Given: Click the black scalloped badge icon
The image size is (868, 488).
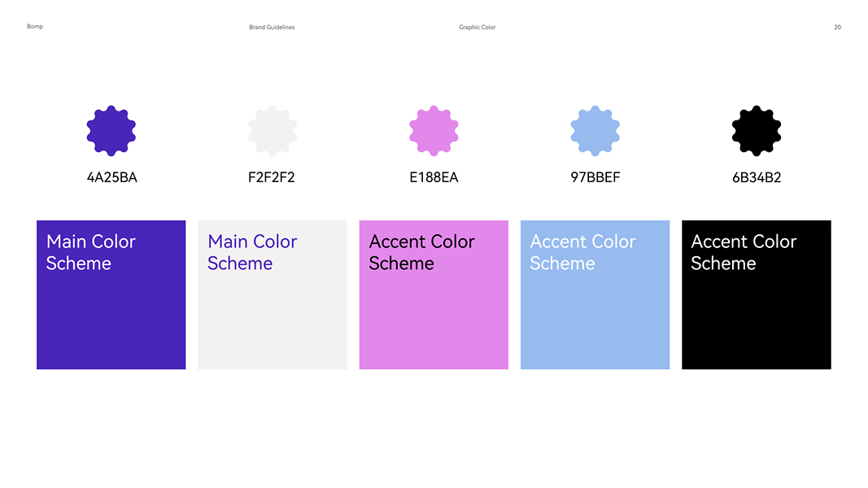Looking at the screenshot, I should (x=757, y=130).
